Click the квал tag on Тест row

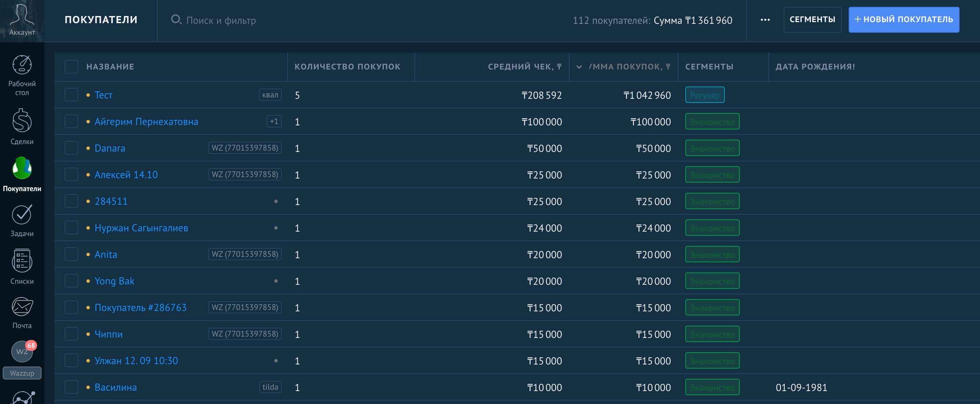(x=270, y=95)
